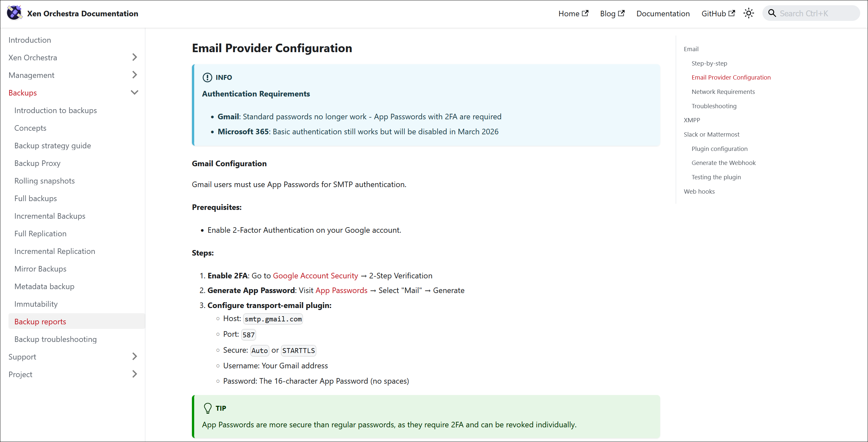Focus the Search input field

(x=816, y=13)
